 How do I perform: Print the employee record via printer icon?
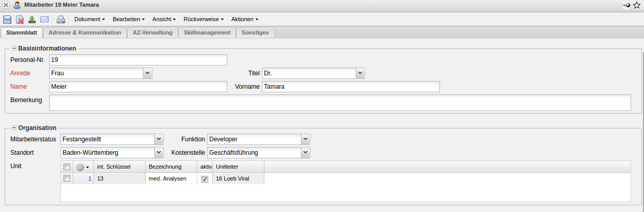click(x=61, y=20)
